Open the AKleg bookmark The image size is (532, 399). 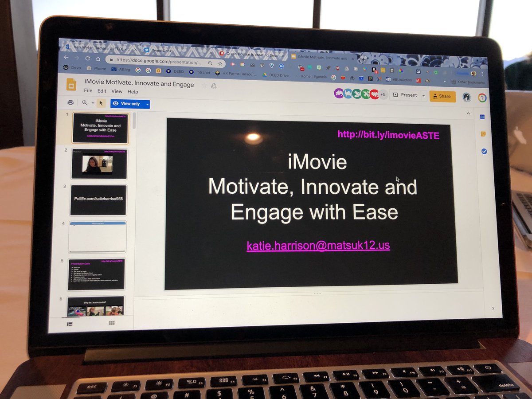pyautogui.click(x=121, y=69)
